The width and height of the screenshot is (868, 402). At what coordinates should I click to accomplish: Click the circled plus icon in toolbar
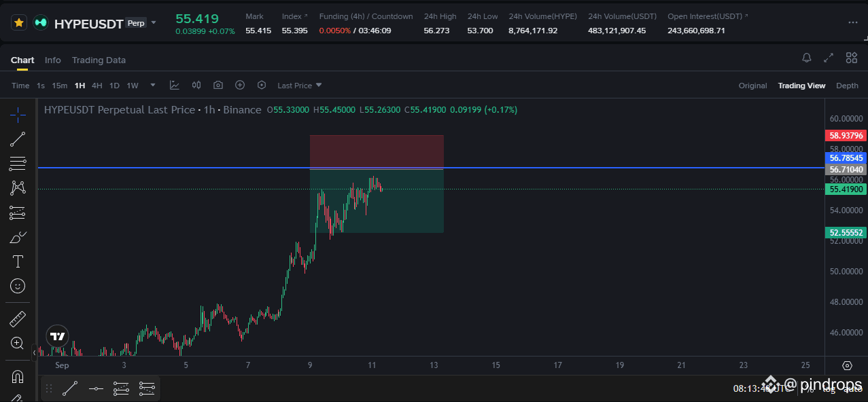(240, 85)
